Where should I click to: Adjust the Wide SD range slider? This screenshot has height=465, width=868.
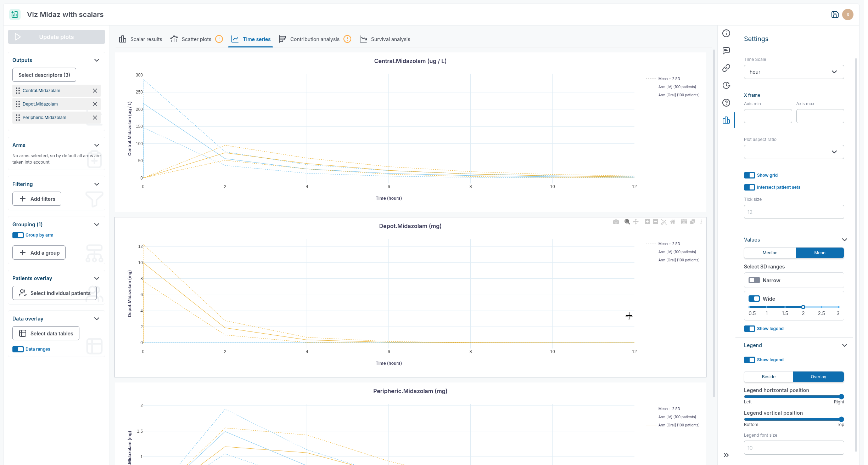coord(803,307)
